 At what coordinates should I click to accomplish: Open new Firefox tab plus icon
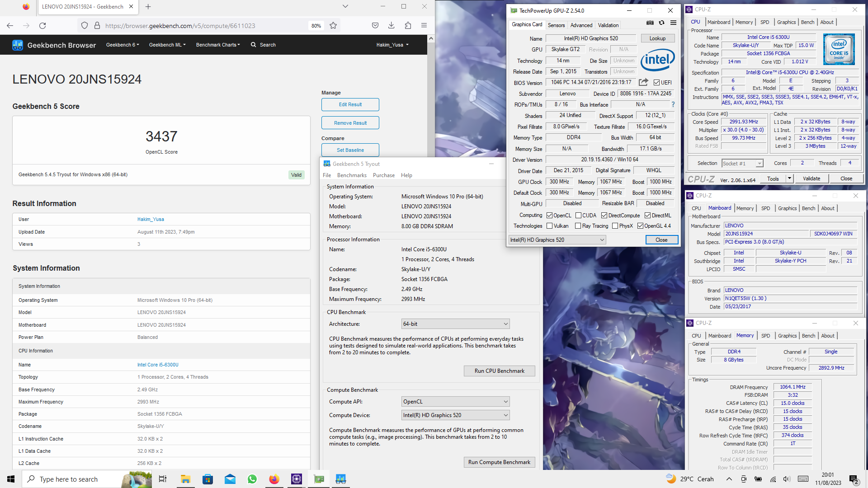pyautogui.click(x=148, y=7)
